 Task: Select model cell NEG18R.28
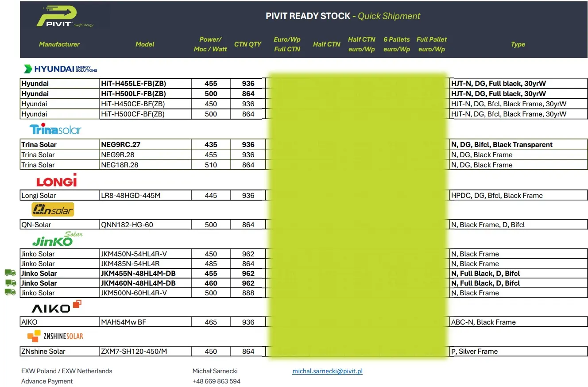click(146, 165)
